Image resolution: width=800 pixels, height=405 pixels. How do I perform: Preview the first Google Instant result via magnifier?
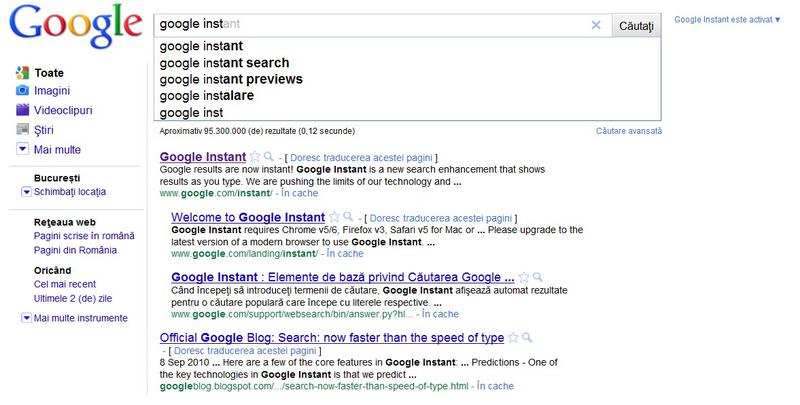point(269,157)
